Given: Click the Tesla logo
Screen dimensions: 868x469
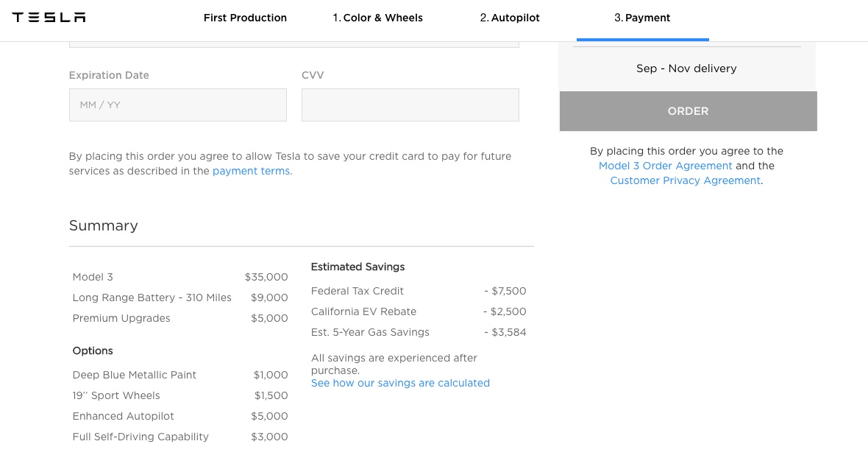Looking at the screenshot, I should point(49,18).
